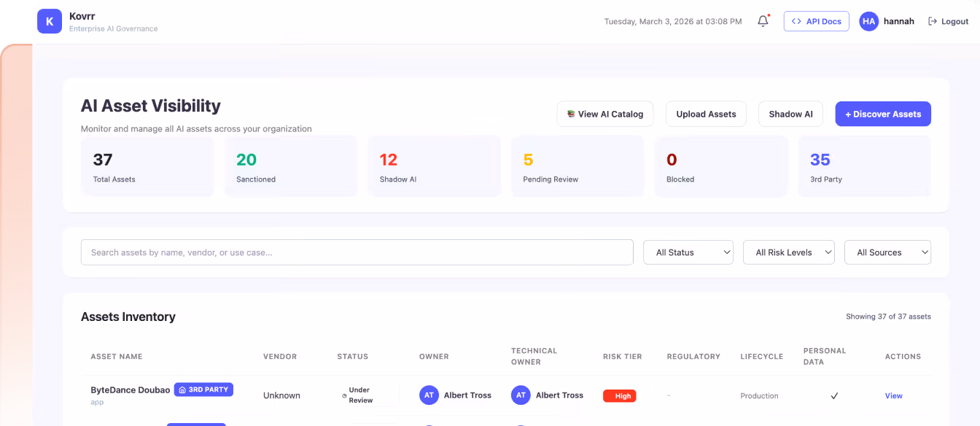This screenshot has width=980, height=426.
Task: Open the Shadow AI button
Action: tap(790, 114)
